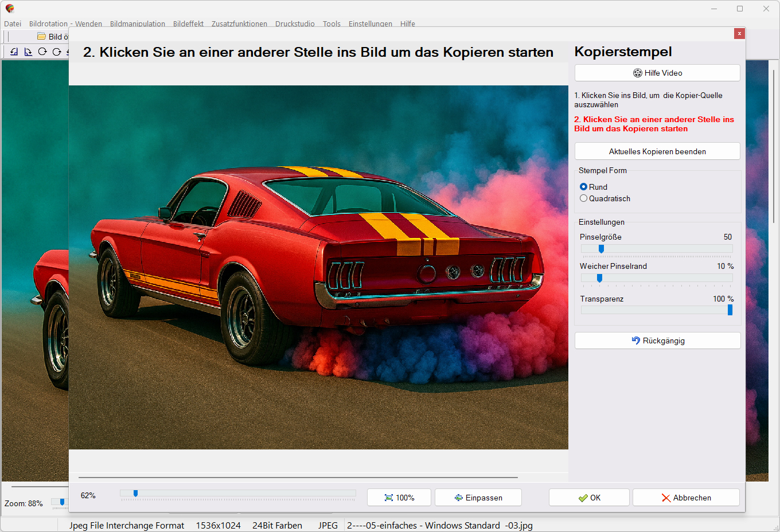
Task: Click the third circular rotation arrow icon
Action: pyautogui.click(x=42, y=52)
